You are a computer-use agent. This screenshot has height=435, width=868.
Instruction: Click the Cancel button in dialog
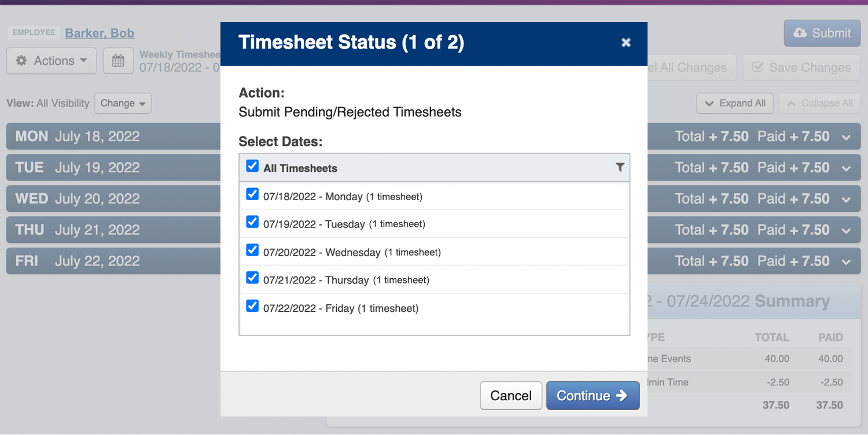coord(510,396)
